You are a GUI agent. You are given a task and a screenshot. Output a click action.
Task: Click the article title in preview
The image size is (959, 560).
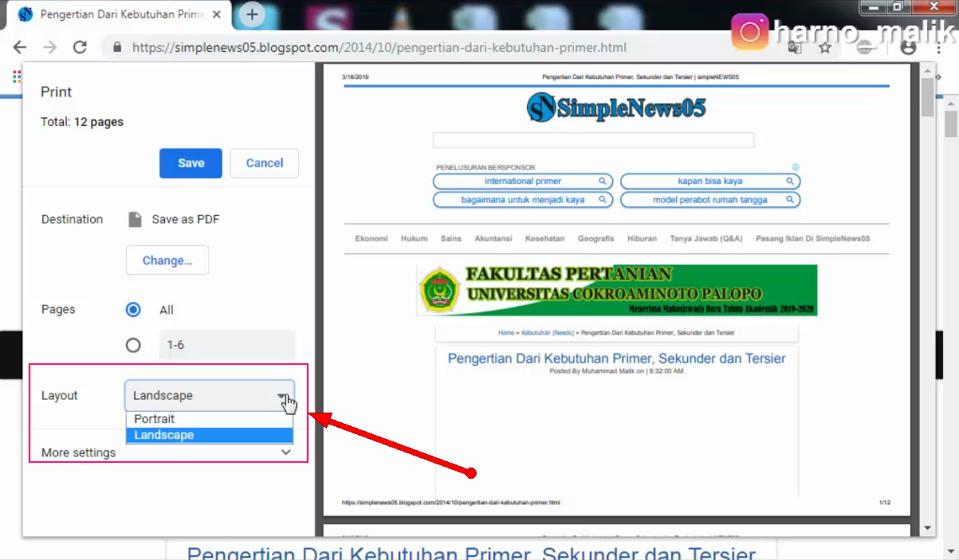click(616, 358)
